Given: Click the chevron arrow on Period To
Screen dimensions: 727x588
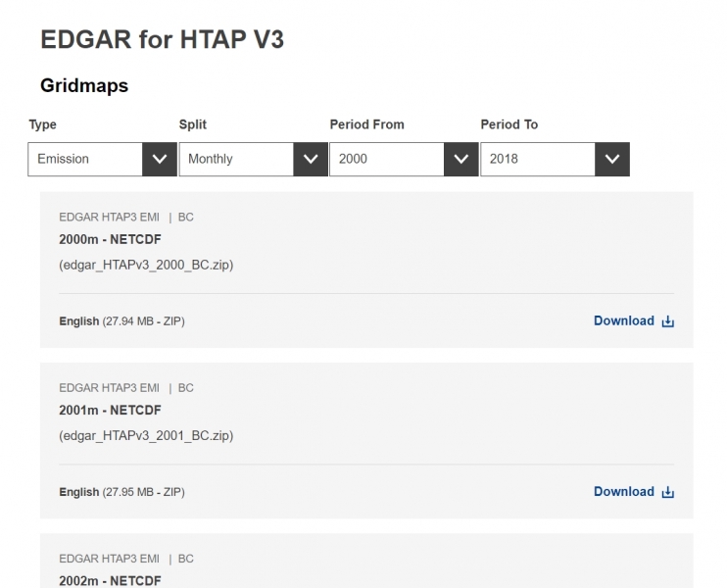Looking at the screenshot, I should tap(611, 159).
